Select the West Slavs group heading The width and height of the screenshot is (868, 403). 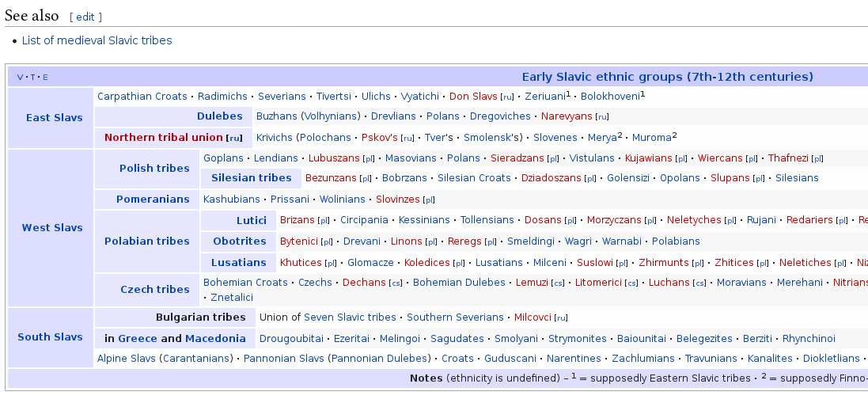pos(52,228)
